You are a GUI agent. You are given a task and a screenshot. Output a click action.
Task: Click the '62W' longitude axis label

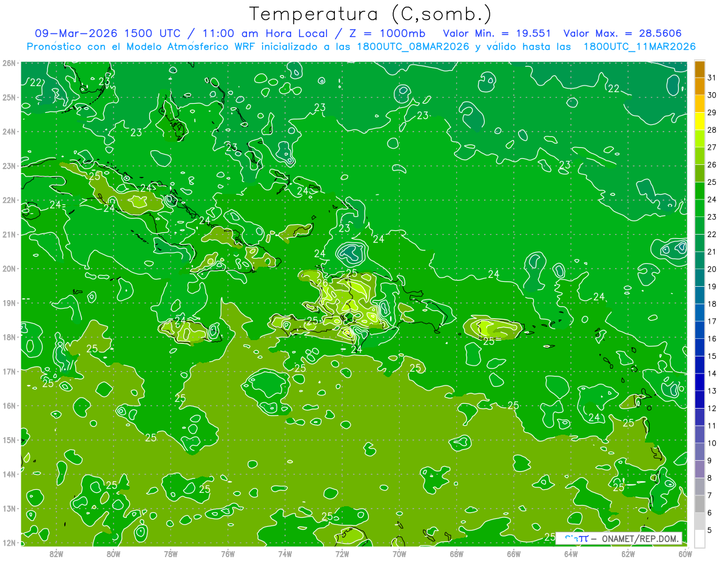(x=628, y=554)
